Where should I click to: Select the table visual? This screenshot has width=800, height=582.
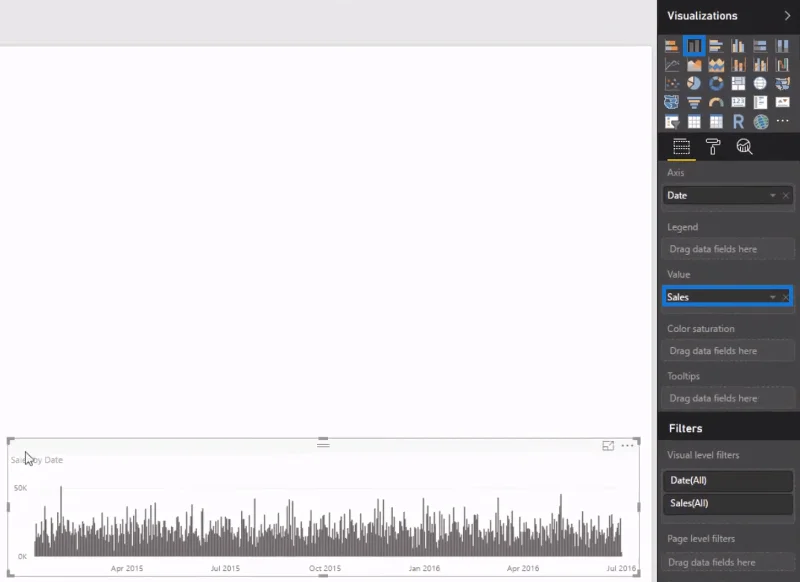(x=694, y=122)
